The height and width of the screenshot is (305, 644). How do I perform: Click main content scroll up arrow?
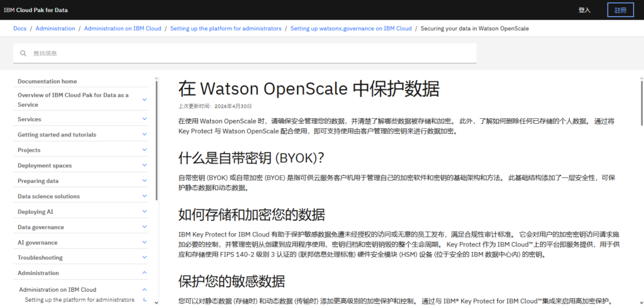point(641,78)
